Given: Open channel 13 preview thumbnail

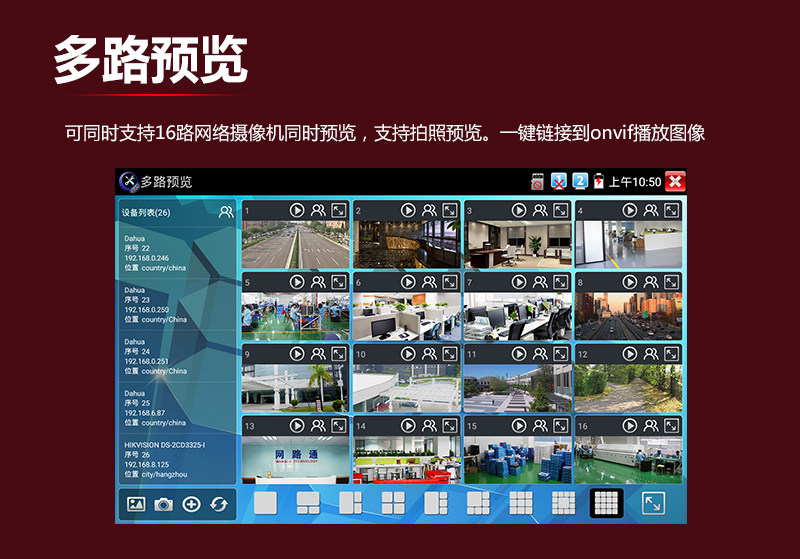Looking at the screenshot, I should click(x=296, y=460).
